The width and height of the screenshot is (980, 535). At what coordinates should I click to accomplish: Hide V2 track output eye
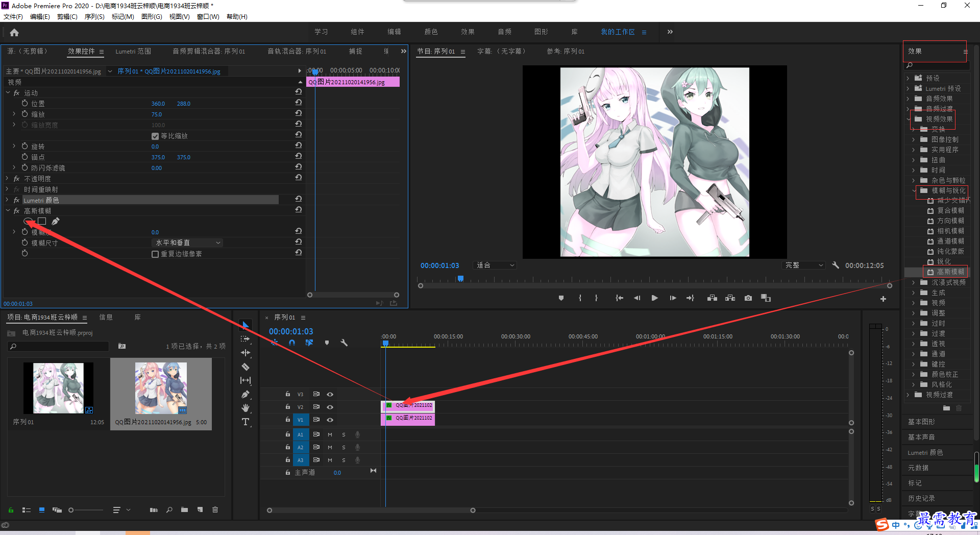[x=330, y=407]
